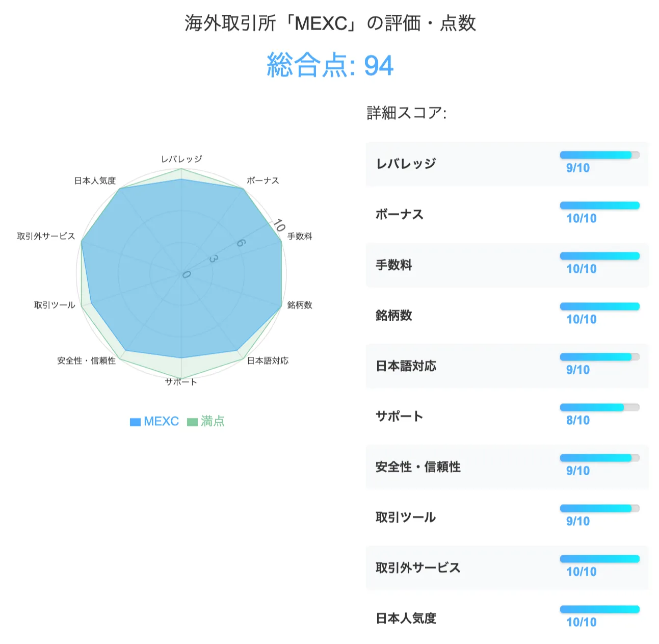Click the radar chart center tick 0
Screen dimensions: 659x644
click(186, 275)
